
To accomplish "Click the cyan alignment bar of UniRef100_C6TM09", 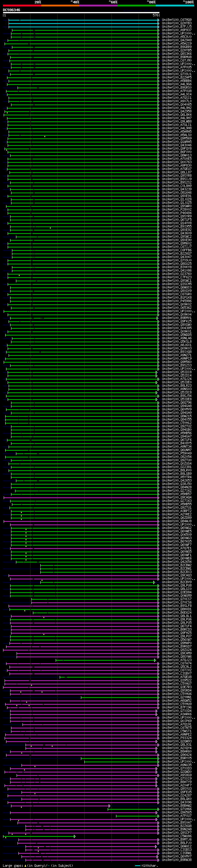I will point(83,20).
